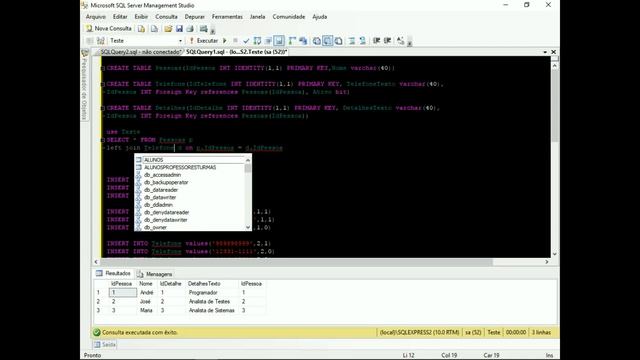Close the active query tab with X
This screenshot has height=360, width=640.
point(553,52)
